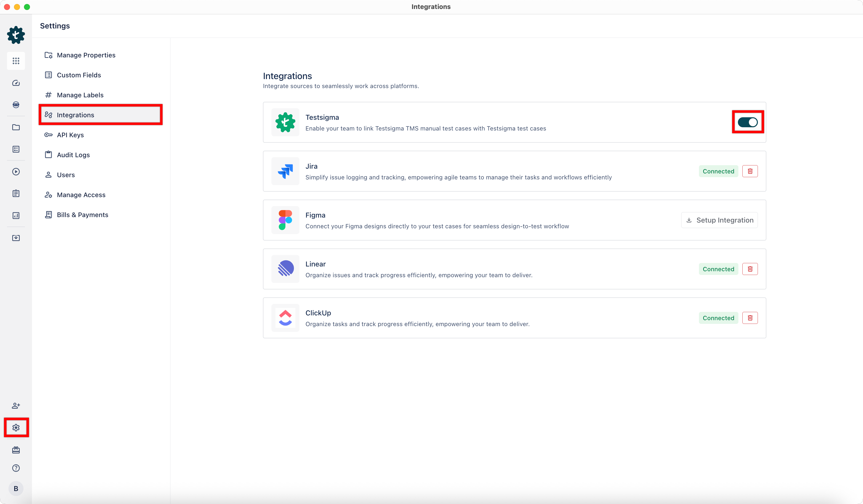Open Audit Logs settings
This screenshot has width=863, height=504.
[x=101, y=155]
